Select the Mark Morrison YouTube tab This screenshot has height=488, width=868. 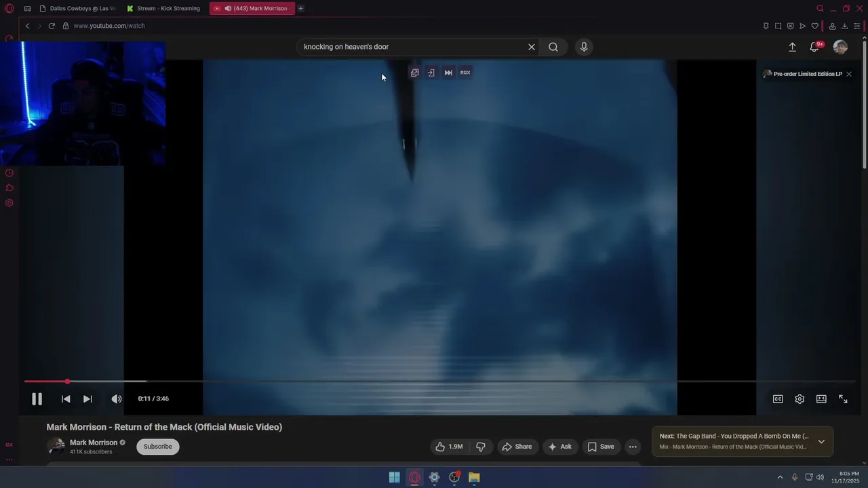[252, 8]
